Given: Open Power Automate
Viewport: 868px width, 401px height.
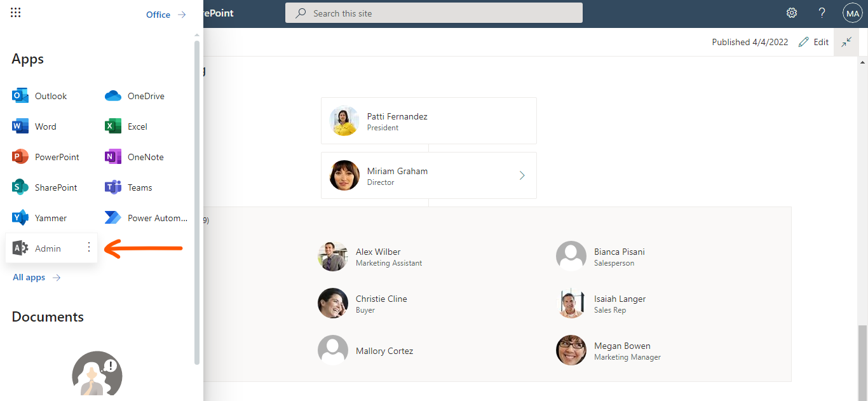Looking at the screenshot, I should coord(147,217).
